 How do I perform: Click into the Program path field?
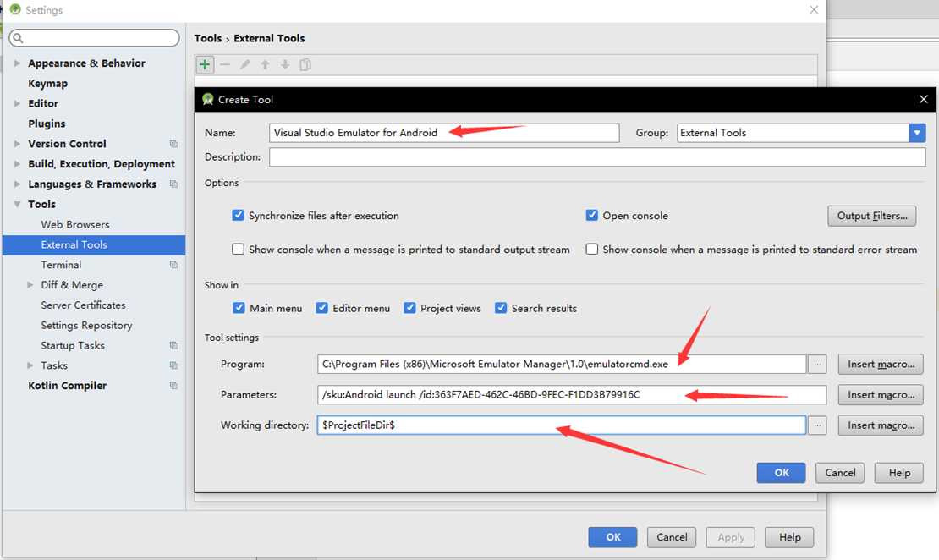coord(562,364)
